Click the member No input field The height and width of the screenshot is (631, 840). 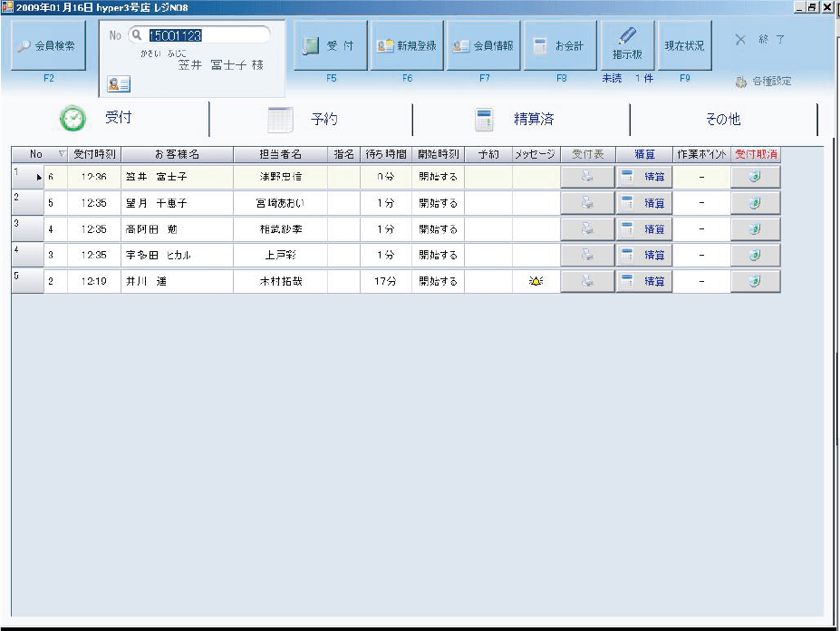coord(208,35)
